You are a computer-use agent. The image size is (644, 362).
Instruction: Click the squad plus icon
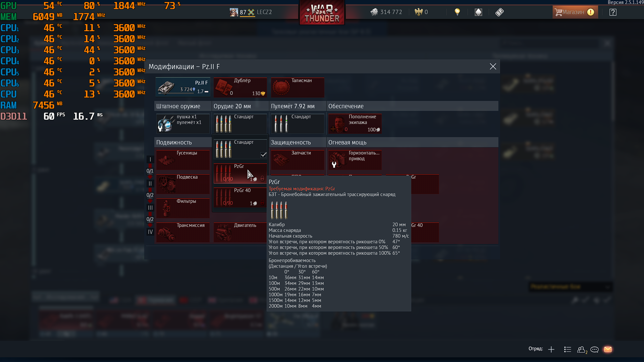pyautogui.click(x=551, y=350)
